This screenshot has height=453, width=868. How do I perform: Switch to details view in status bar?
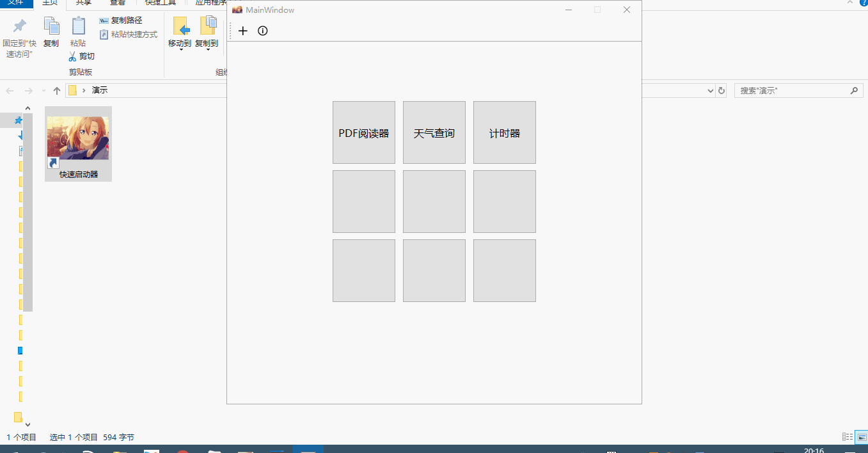(x=848, y=437)
